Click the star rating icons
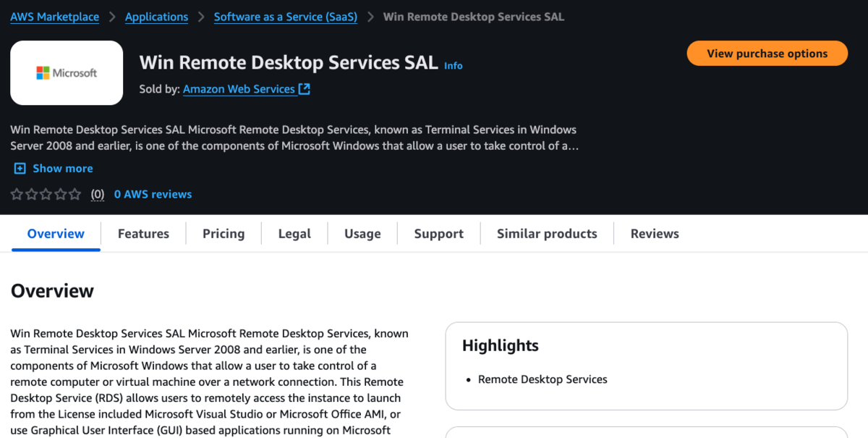868x438 pixels. tap(46, 194)
